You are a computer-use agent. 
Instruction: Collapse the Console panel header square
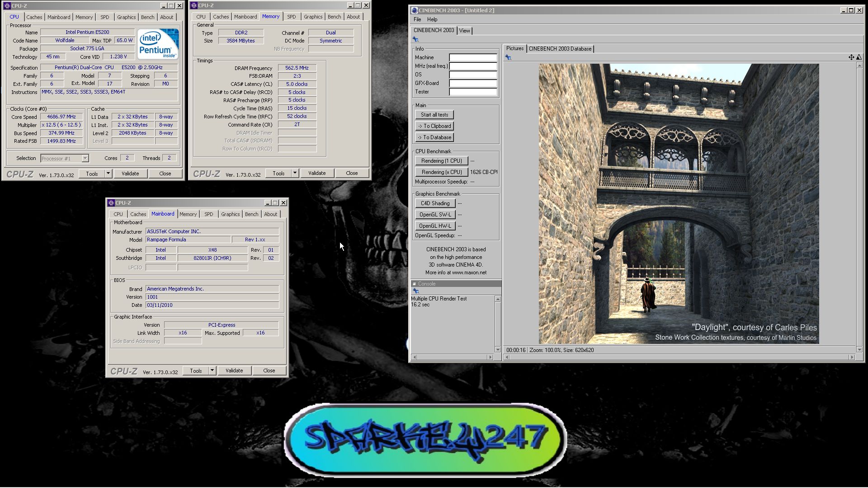click(x=414, y=284)
